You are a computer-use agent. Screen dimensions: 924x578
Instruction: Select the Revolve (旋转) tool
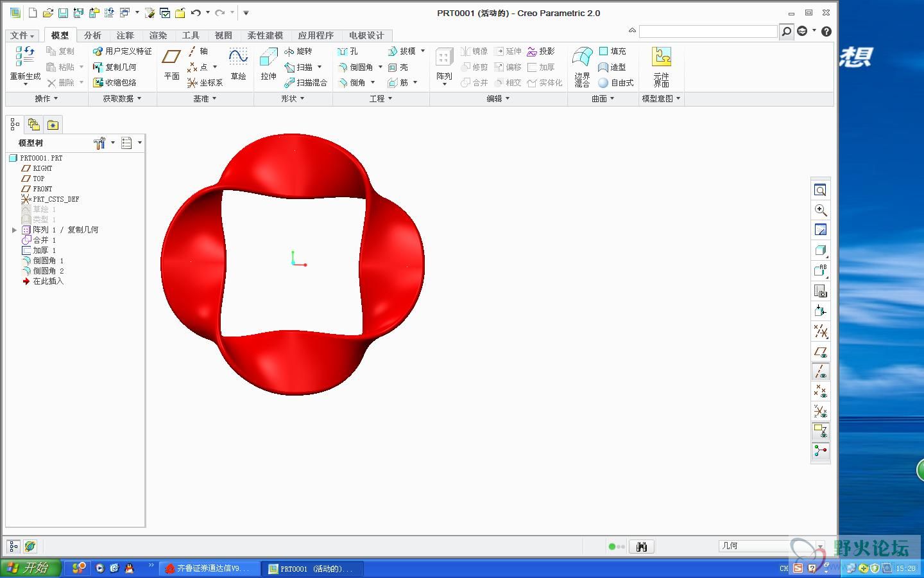pos(298,51)
